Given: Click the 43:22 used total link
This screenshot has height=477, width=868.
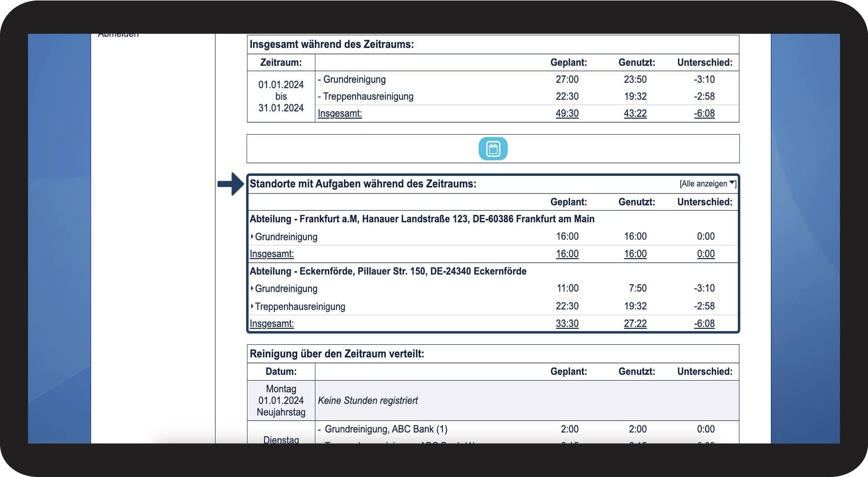Looking at the screenshot, I should coord(635,113).
